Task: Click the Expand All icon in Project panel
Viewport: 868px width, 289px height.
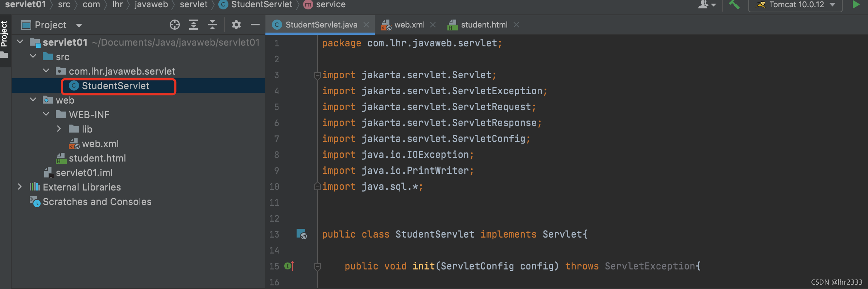Action: click(194, 25)
